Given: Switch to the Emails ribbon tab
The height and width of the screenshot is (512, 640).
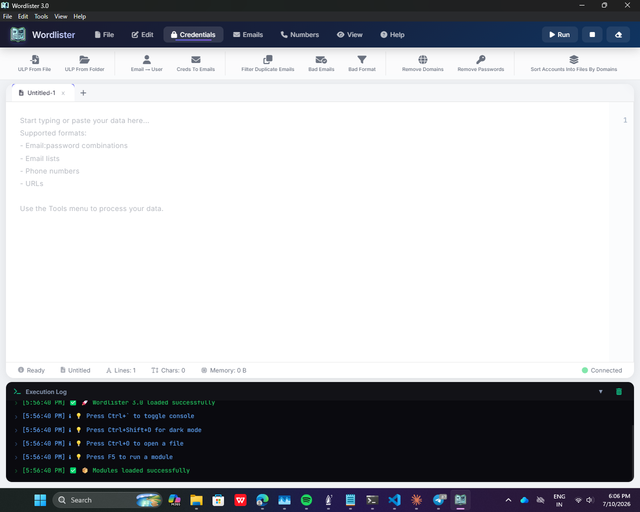Looking at the screenshot, I should tap(248, 35).
